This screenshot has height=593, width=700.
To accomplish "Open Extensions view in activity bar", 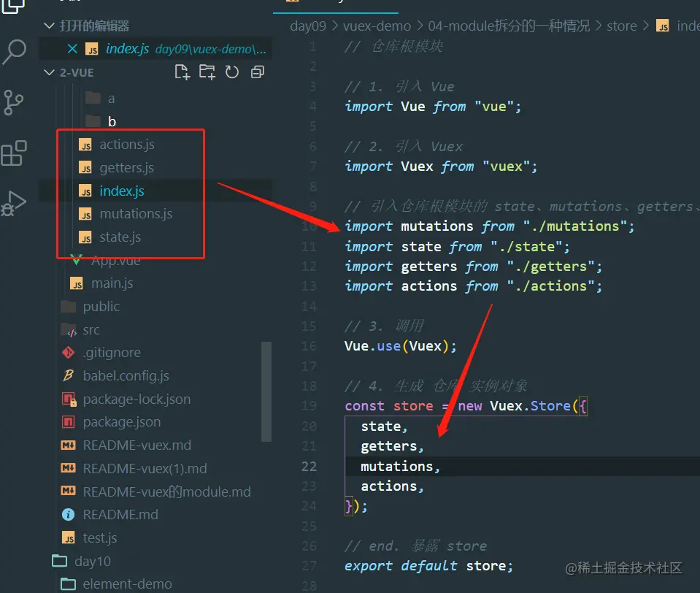I will [14, 153].
